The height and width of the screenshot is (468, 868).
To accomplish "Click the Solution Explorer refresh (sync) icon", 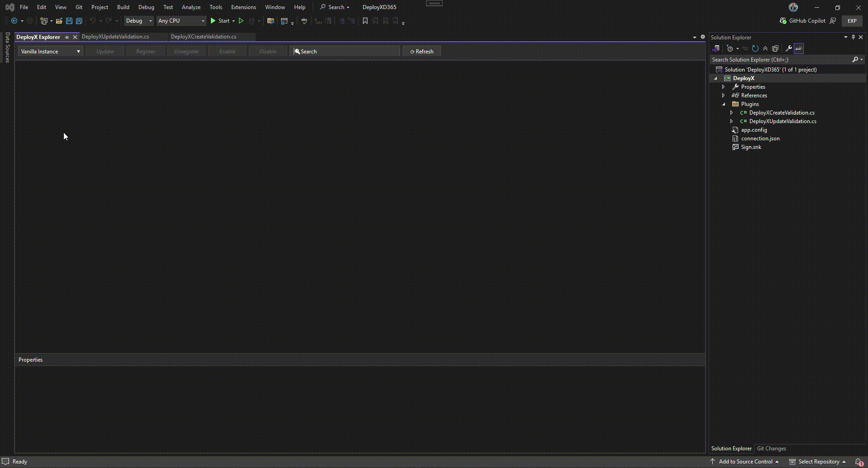I will click(755, 48).
